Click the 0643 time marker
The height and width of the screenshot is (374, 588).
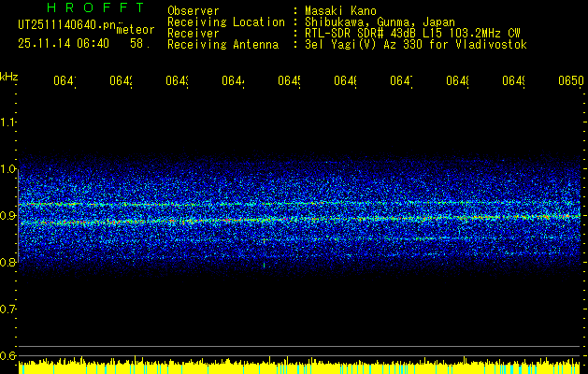pyautogui.click(x=177, y=80)
